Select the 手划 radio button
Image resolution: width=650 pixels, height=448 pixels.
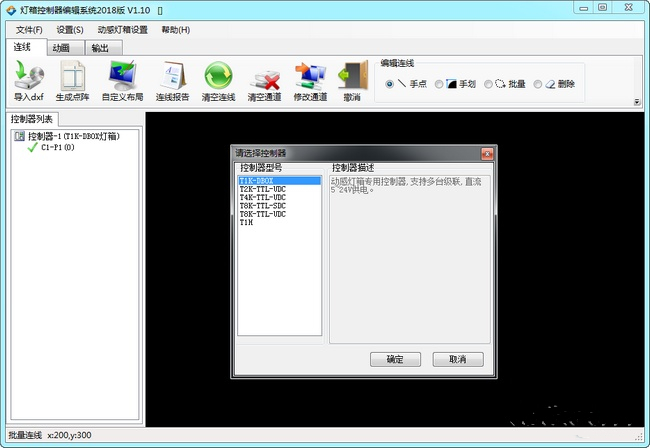pos(439,84)
